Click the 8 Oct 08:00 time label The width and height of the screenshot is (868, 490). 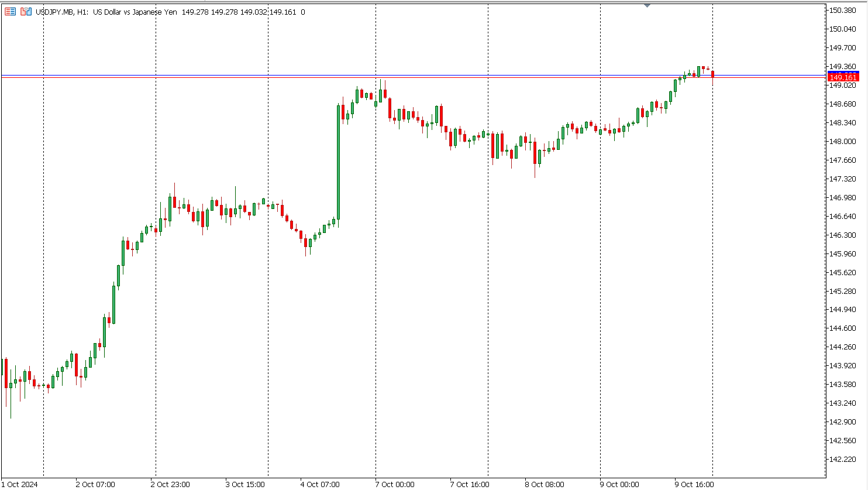[545, 484]
